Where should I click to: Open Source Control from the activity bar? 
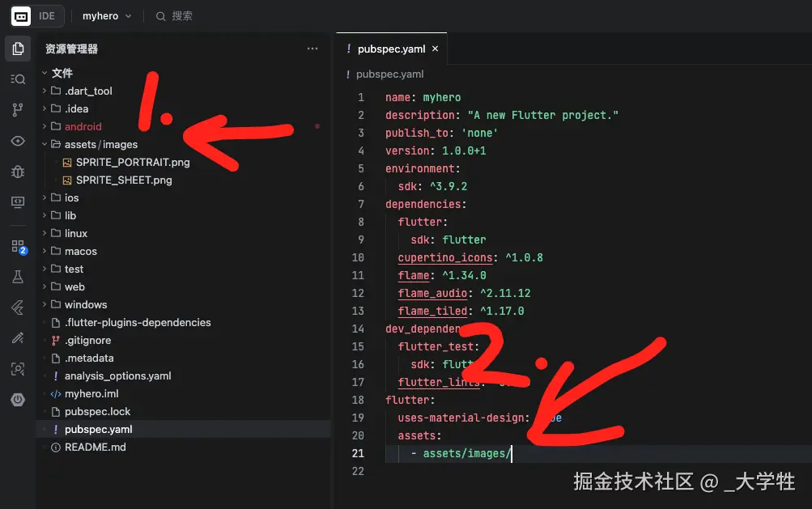click(17, 109)
